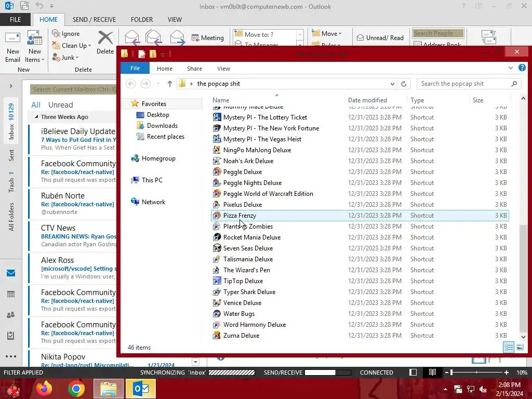Show Unread messages filter in Outlook

[x=60, y=105]
